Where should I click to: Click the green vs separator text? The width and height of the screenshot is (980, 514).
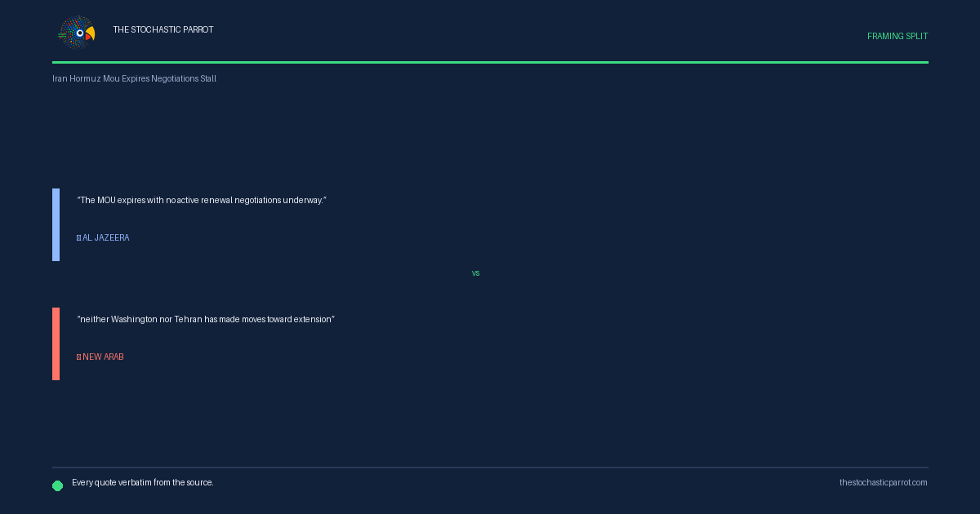475,273
